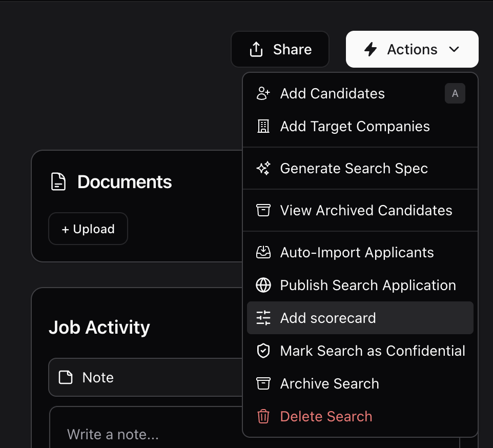Open the Actions dropdown button

[x=412, y=49]
